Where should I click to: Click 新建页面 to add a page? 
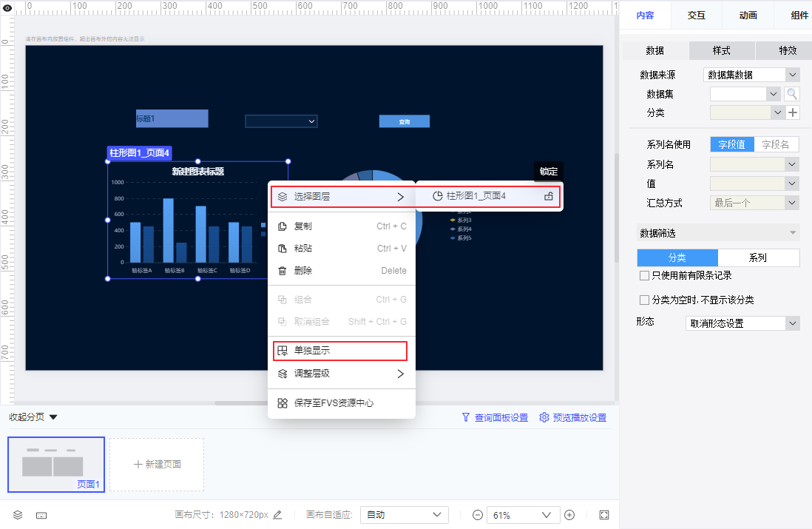[156, 465]
